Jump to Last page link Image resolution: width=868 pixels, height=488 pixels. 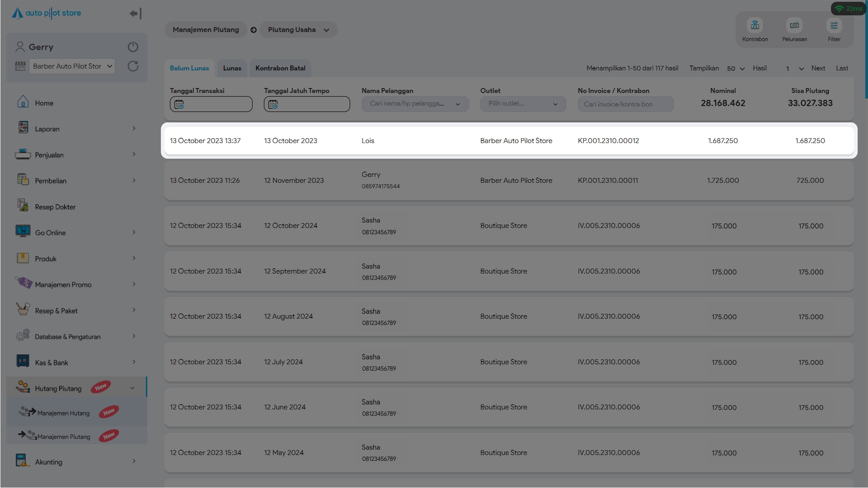coord(842,68)
